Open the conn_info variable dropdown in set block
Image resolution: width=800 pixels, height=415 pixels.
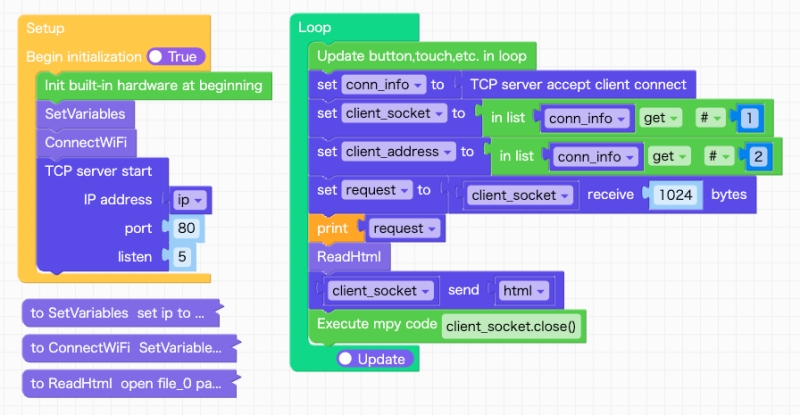click(384, 85)
